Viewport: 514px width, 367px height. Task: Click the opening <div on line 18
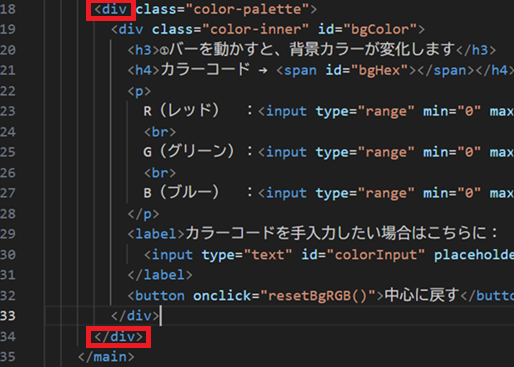[110, 9]
